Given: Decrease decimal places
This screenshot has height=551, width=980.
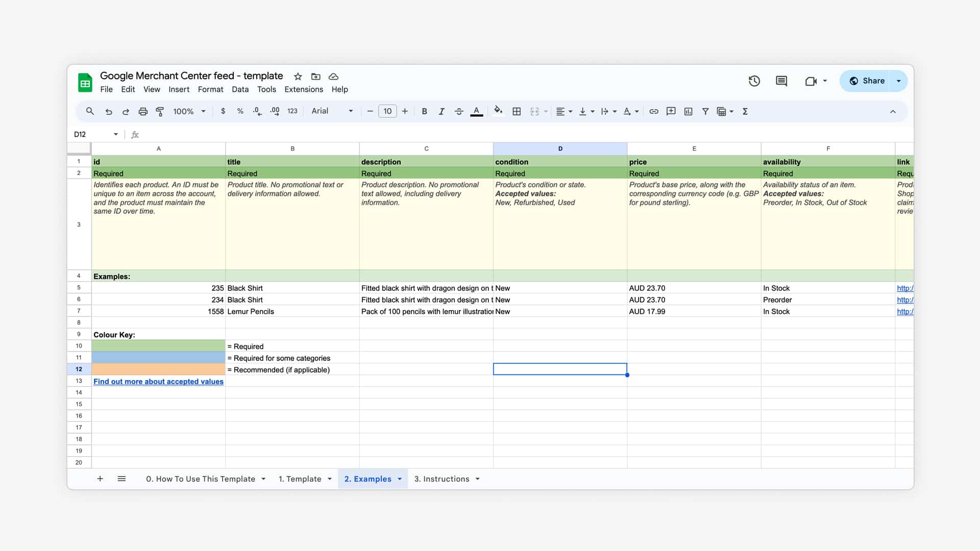Looking at the screenshot, I should pos(257,111).
